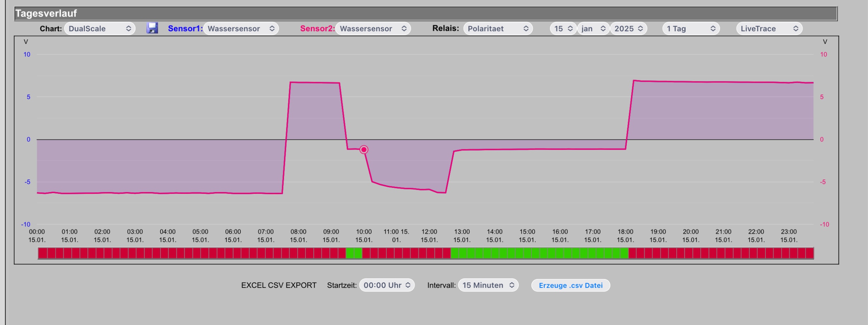Click the Sensor2 pink label
The width and height of the screenshot is (868, 325).
[x=317, y=29]
